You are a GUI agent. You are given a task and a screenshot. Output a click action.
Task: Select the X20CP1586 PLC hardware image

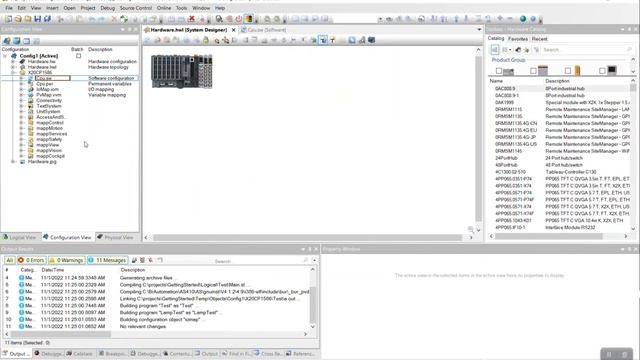182,71
